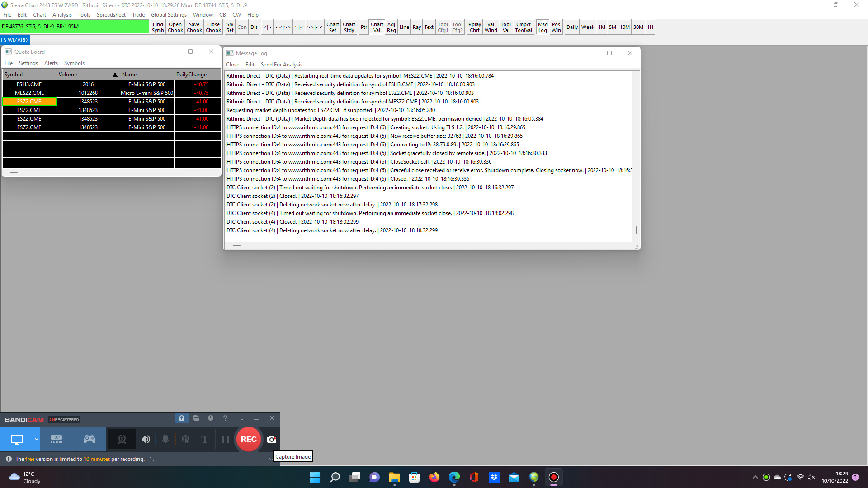Open the Global Settings menu
The width and height of the screenshot is (868, 488).
[169, 15]
